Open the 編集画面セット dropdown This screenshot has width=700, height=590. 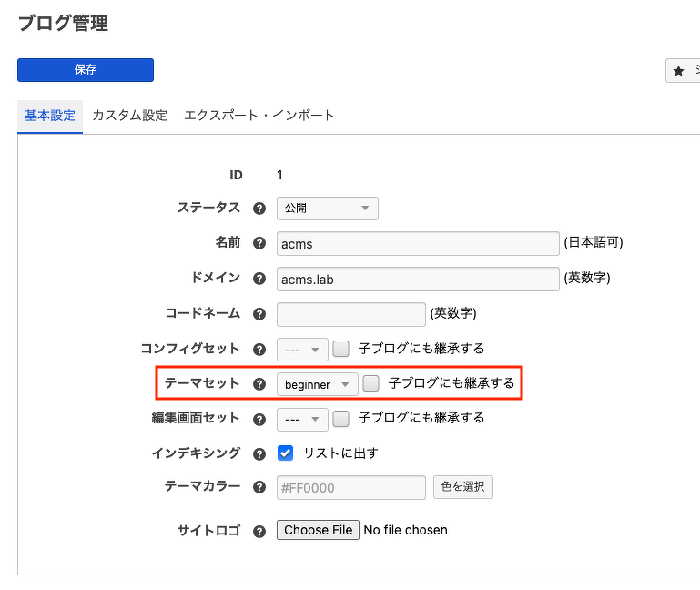click(302, 419)
